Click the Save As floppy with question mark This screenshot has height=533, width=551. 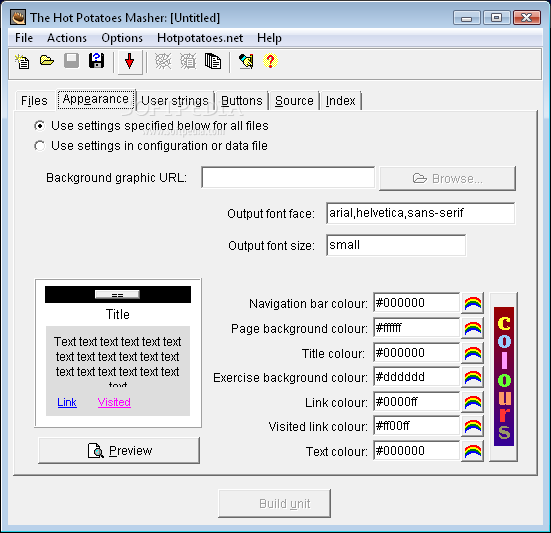[96, 61]
